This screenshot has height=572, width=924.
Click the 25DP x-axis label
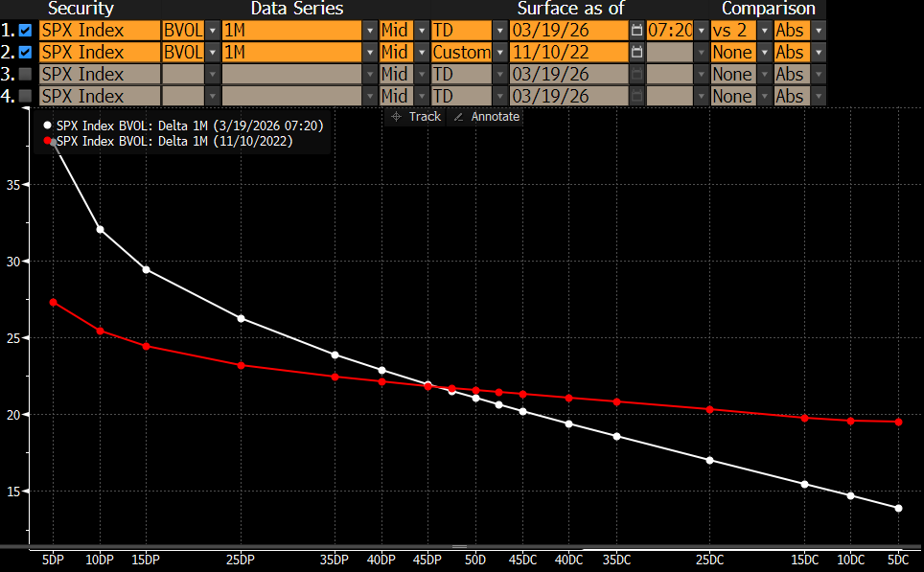pos(241,560)
